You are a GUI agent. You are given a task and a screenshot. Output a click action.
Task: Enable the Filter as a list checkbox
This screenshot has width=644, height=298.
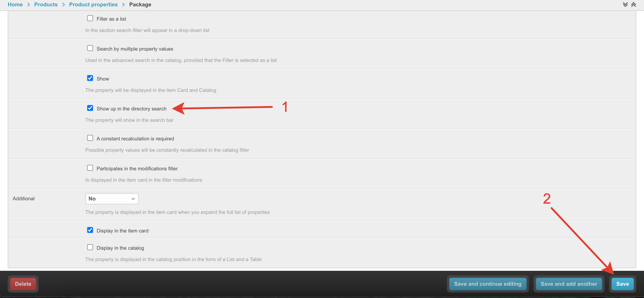tap(90, 18)
